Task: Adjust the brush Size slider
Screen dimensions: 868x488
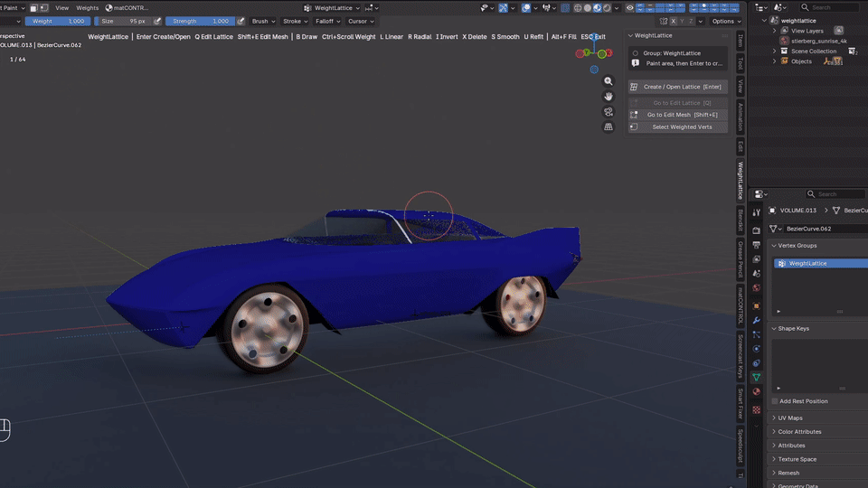Action: (x=123, y=21)
